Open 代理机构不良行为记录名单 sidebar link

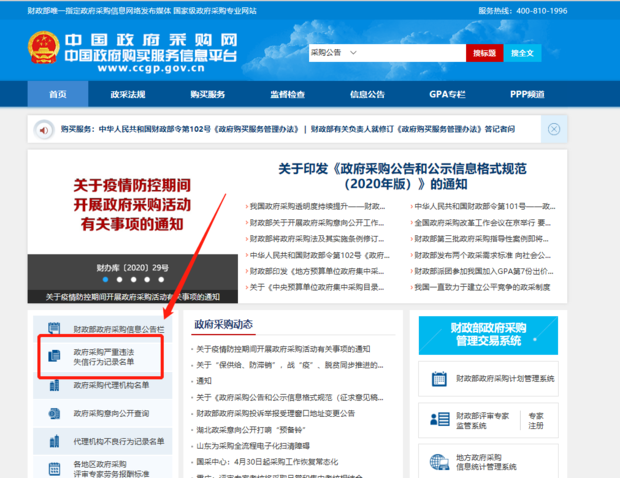119,442
